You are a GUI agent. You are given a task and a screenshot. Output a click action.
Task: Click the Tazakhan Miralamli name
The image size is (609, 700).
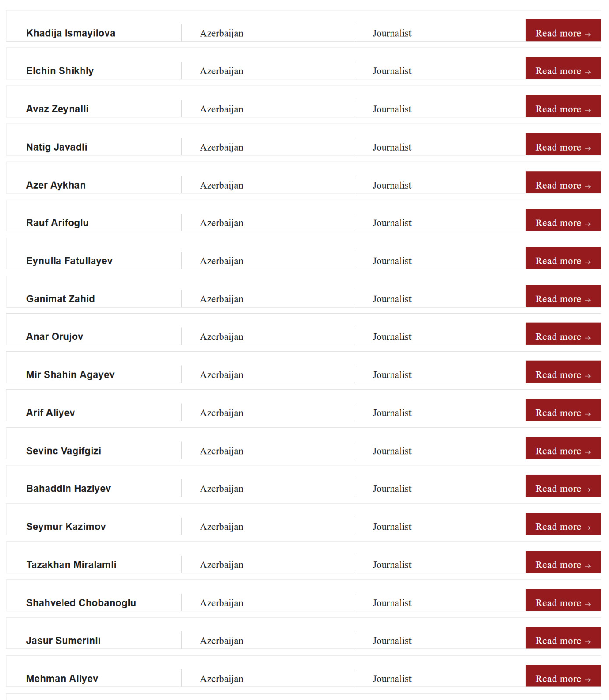click(x=71, y=565)
